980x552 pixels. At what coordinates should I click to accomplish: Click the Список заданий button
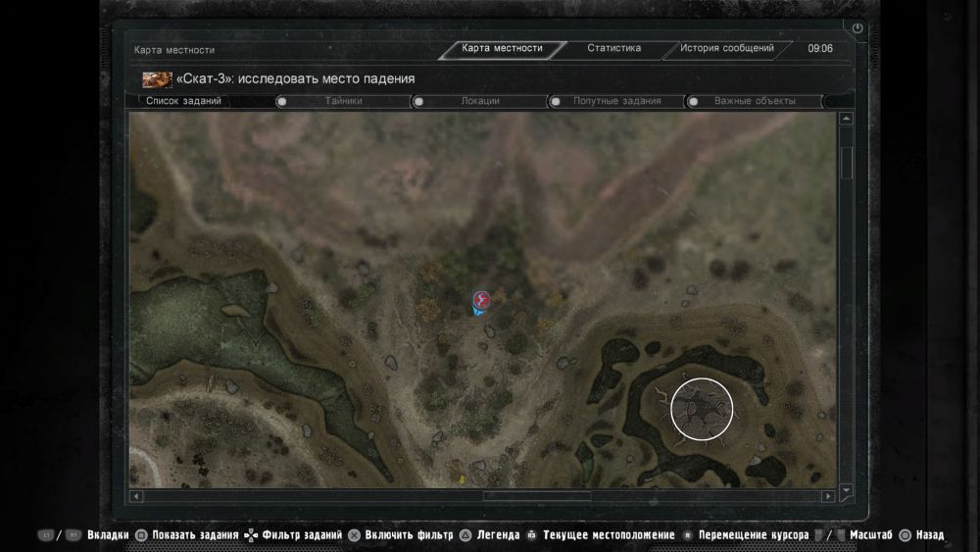[x=183, y=101]
